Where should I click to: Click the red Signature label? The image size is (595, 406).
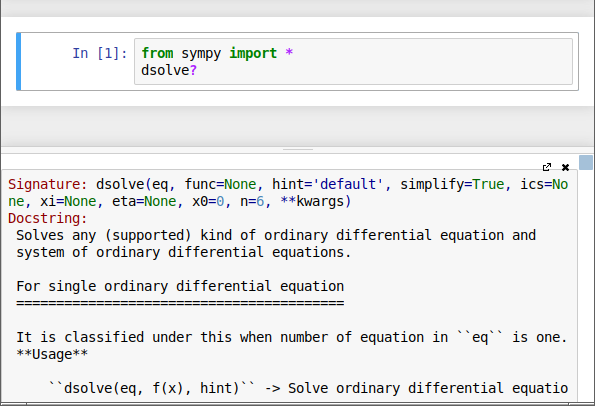48,184
